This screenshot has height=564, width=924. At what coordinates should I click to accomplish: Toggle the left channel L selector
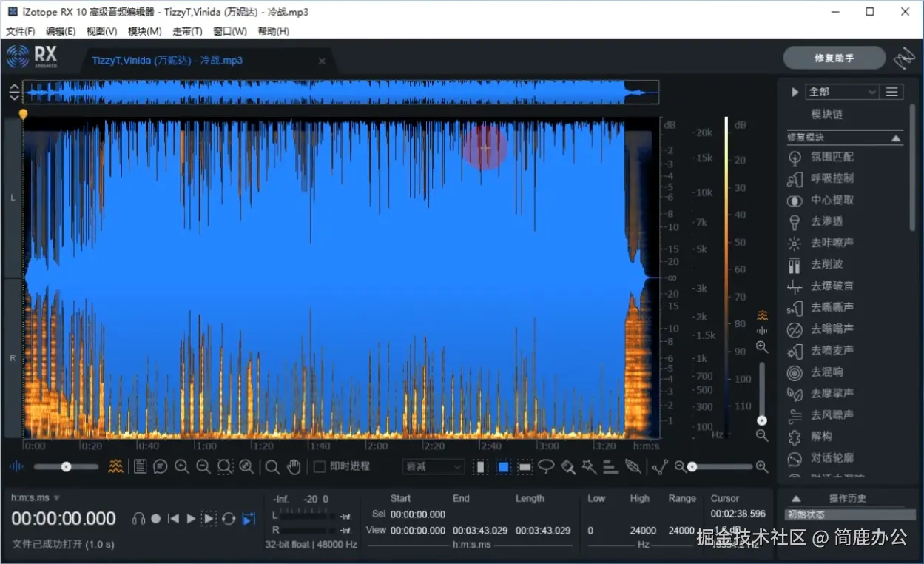click(13, 198)
